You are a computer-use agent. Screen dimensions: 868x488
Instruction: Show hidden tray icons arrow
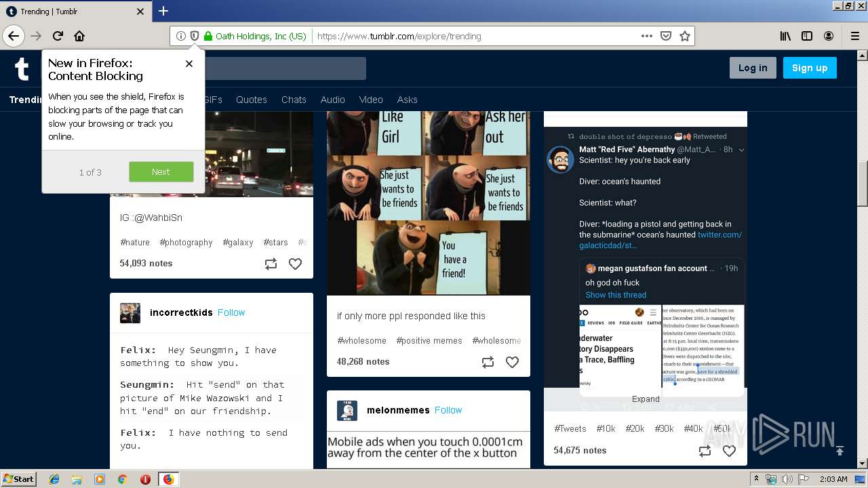click(756, 479)
